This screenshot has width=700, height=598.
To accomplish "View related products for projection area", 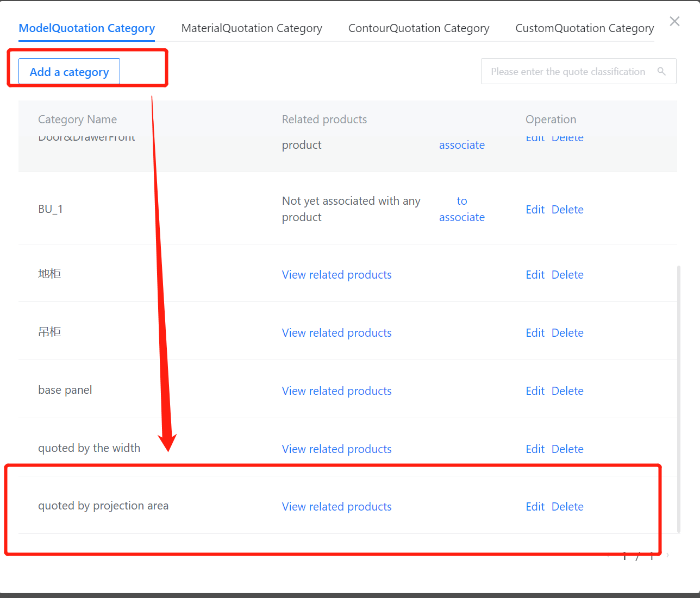I will (x=336, y=507).
